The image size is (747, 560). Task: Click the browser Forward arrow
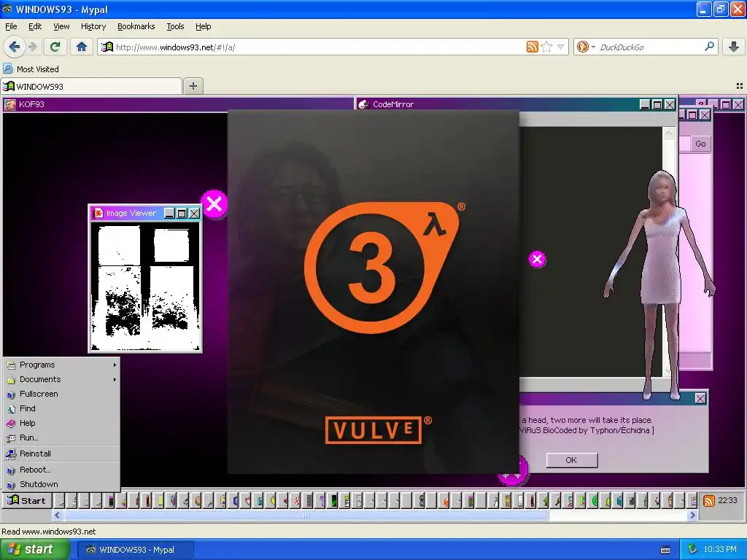click(32, 47)
